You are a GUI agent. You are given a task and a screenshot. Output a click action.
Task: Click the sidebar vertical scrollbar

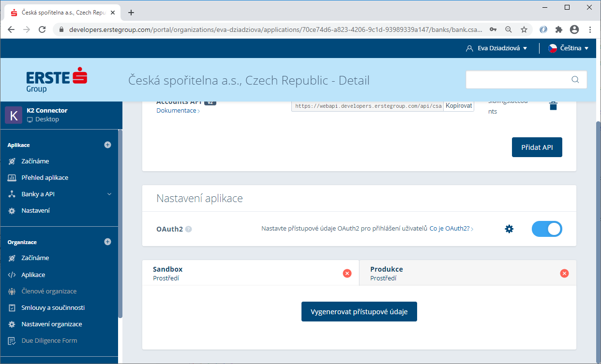coord(120,224)
